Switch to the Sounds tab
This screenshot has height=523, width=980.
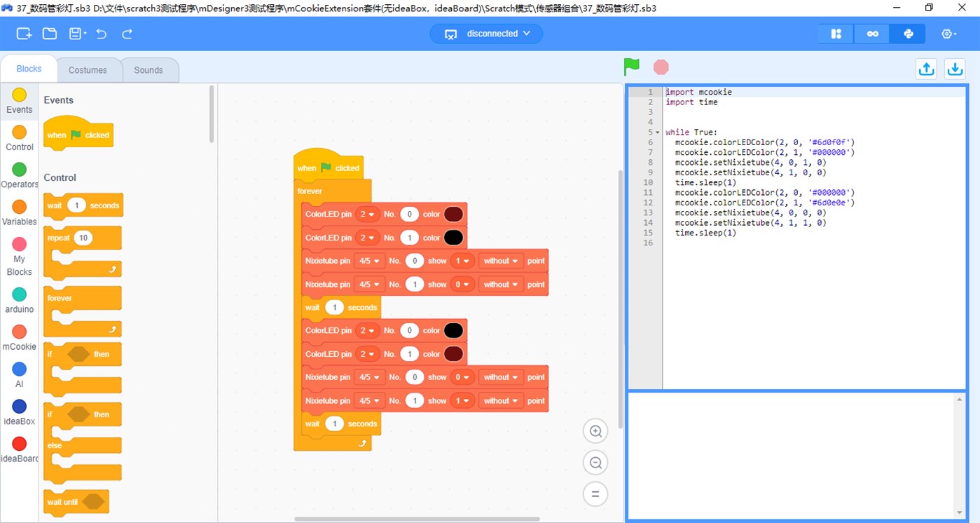pyautogui.click(x=149, y=69)
